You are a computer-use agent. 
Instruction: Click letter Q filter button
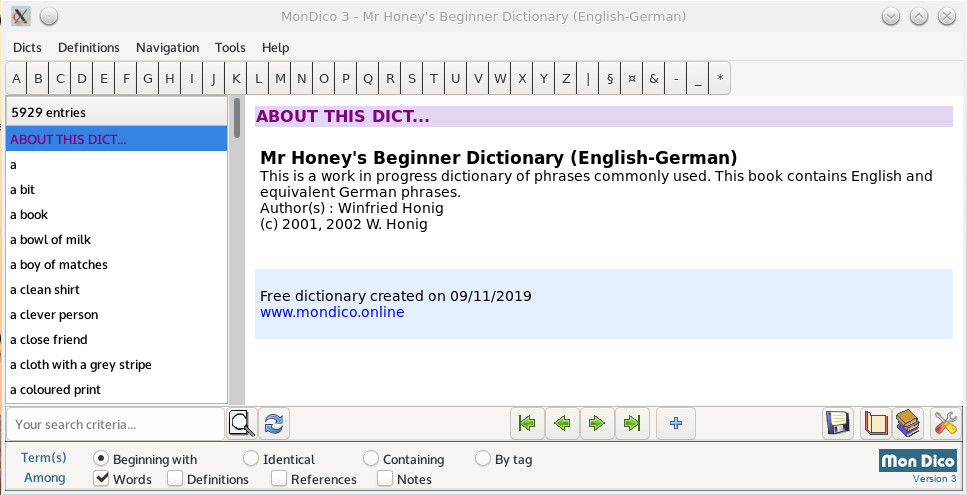[368, 78]
